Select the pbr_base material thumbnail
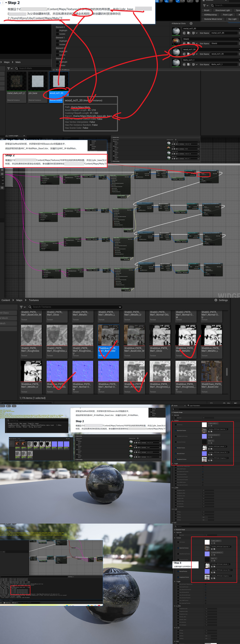The height and width of the screenshot is (644, 240). pyautogui.click(x=38, y=81)
